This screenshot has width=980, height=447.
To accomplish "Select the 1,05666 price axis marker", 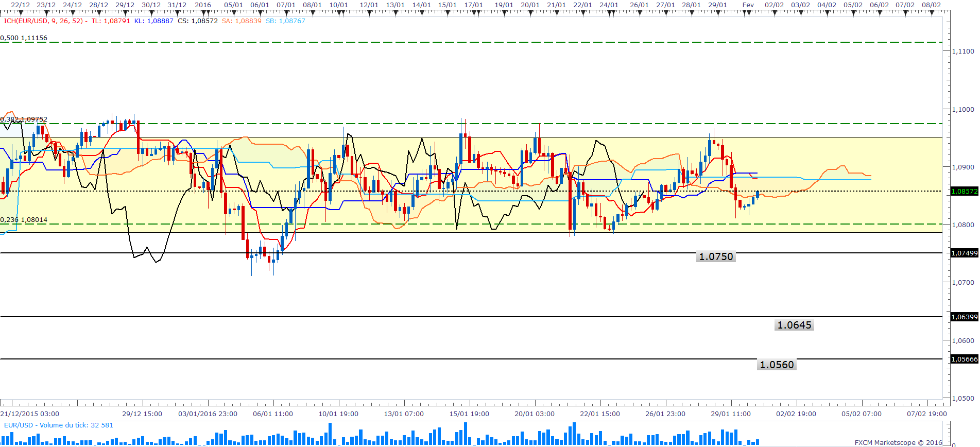I will tap(964, 359).
